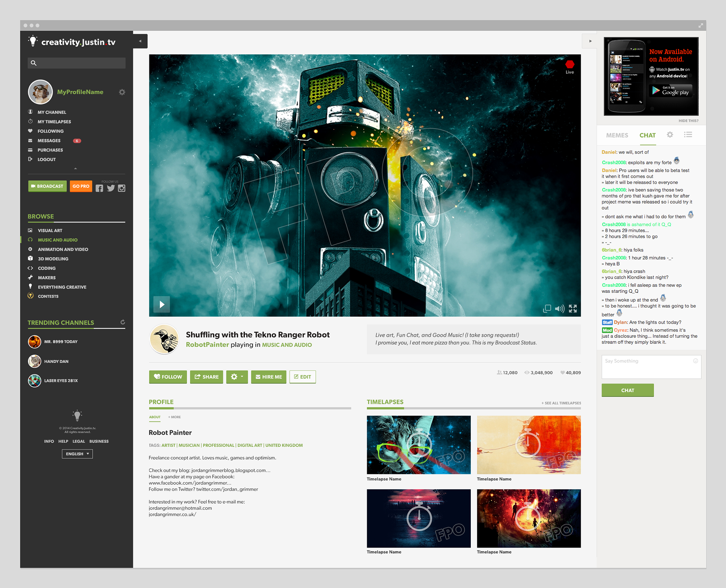Open PURCHASES menu item
726x588 pixels.
click(50, 150)
